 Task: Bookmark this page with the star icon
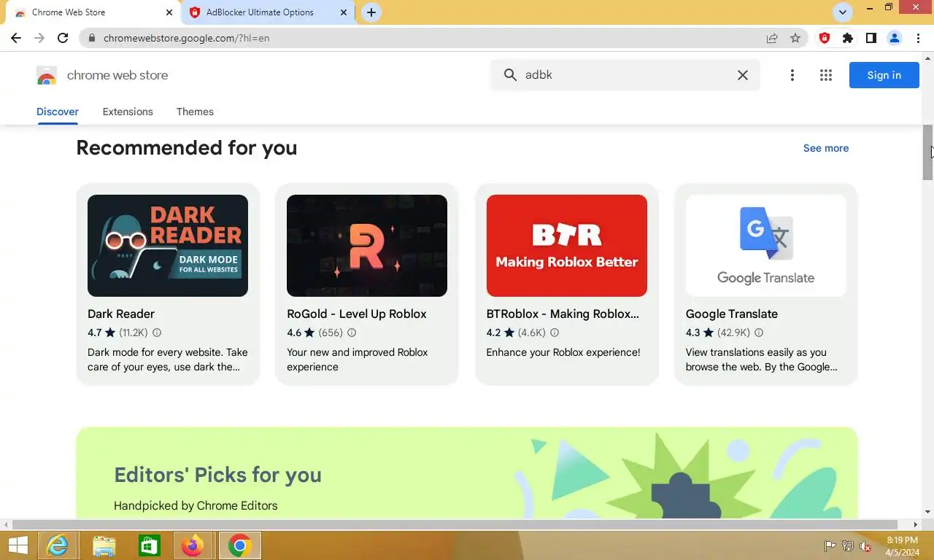(x=795, y=38)
